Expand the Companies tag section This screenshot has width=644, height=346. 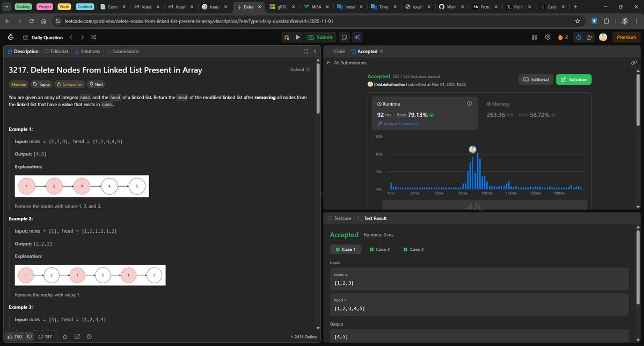(70, 84)
